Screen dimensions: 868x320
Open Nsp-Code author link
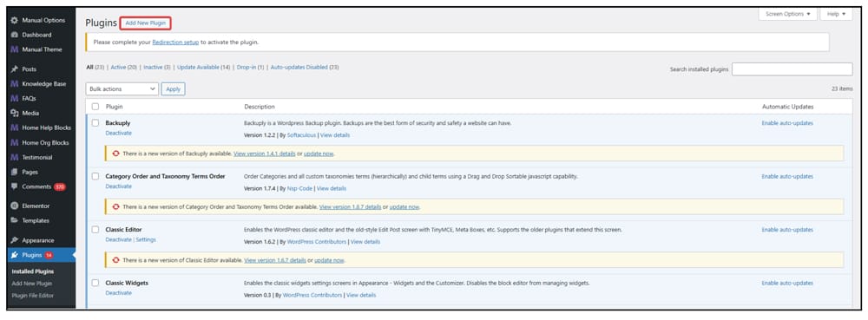(x=299, y=188)
